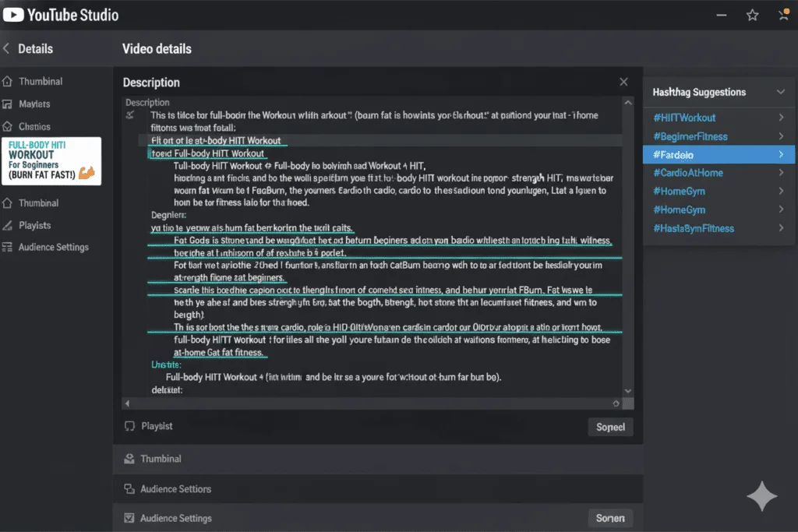The width and height of the screenshot is (798, 532).
Task: Select the #HIITWorkout hashtag
Action: [x=684, y=118]
